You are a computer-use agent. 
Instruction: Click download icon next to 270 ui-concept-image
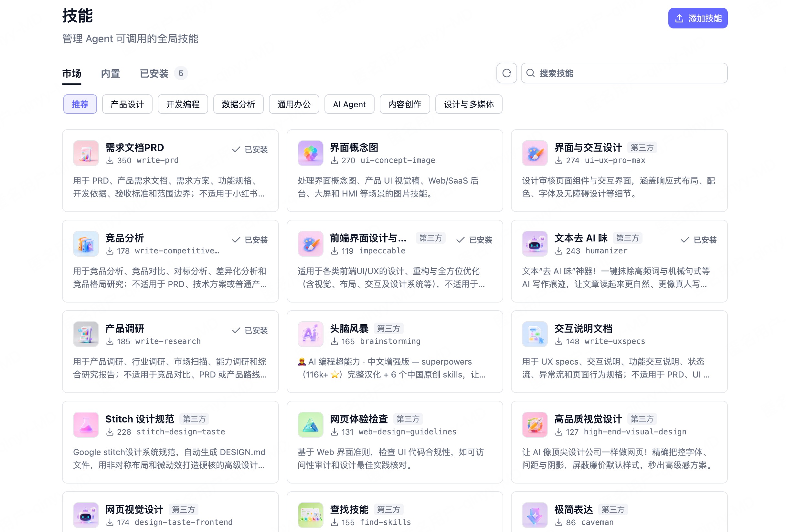tap(334, 161)
